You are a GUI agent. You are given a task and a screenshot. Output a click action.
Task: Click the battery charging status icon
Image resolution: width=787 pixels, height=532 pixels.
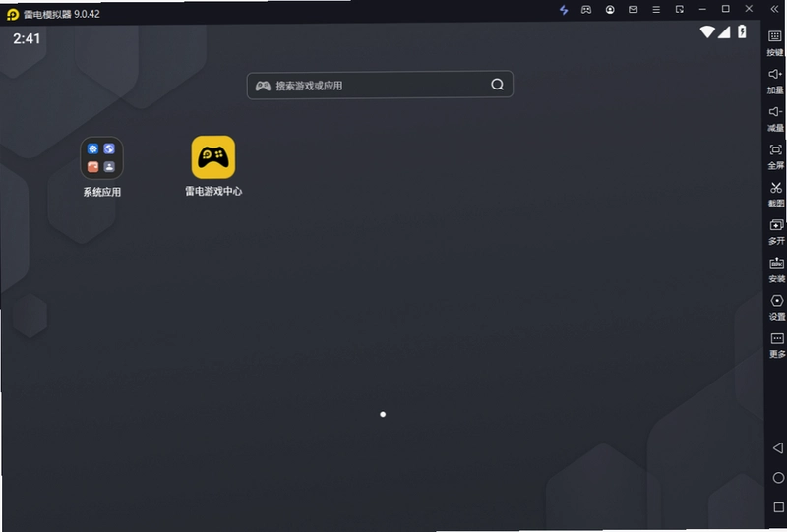pyautogui.click(x=742, y=31)
